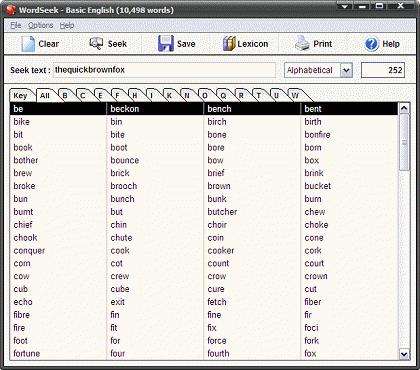Select the word 'foci'
Viewport: 420px width, 370px height.
311,328
